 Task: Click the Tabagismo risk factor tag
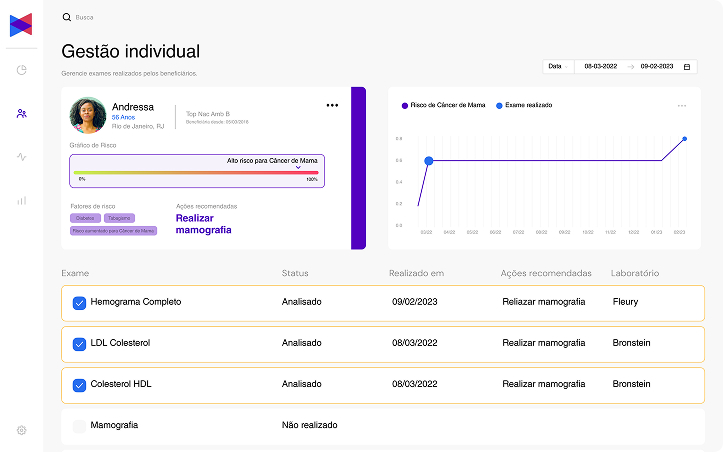pos(118,217)
